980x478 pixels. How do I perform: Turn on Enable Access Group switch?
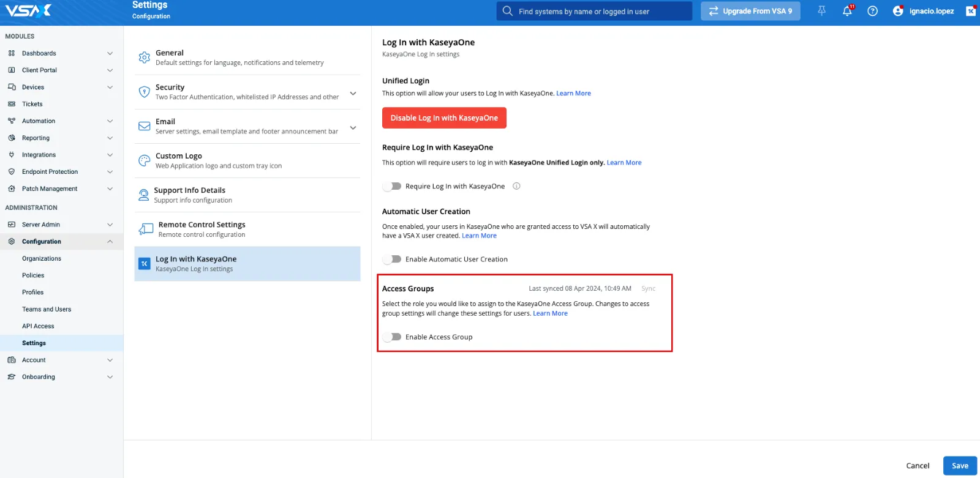(x=392, y=337)
